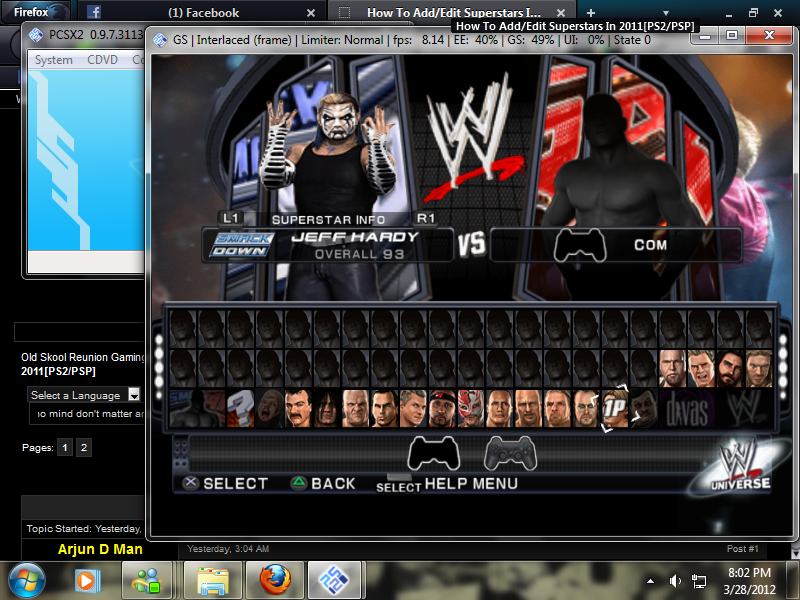Click the faded WWE logo roster tile
Image resolution: width=800 pixels, height=600 pixels.
click(745, 408)
